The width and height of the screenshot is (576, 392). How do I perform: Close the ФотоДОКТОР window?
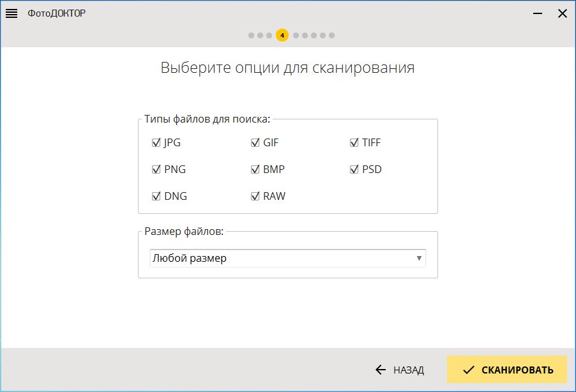562,13
